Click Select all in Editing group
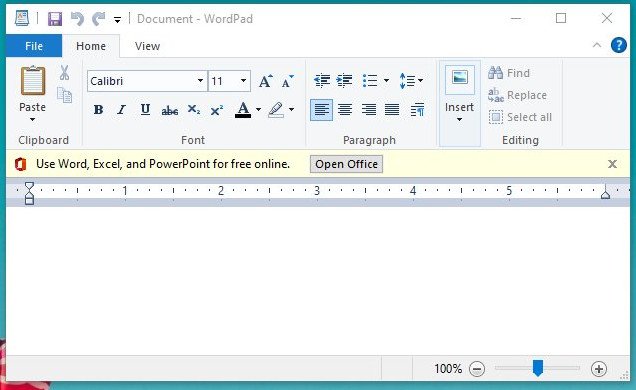Image resolution: width=636 pixels, height=390 pixels. click(520, 117)
